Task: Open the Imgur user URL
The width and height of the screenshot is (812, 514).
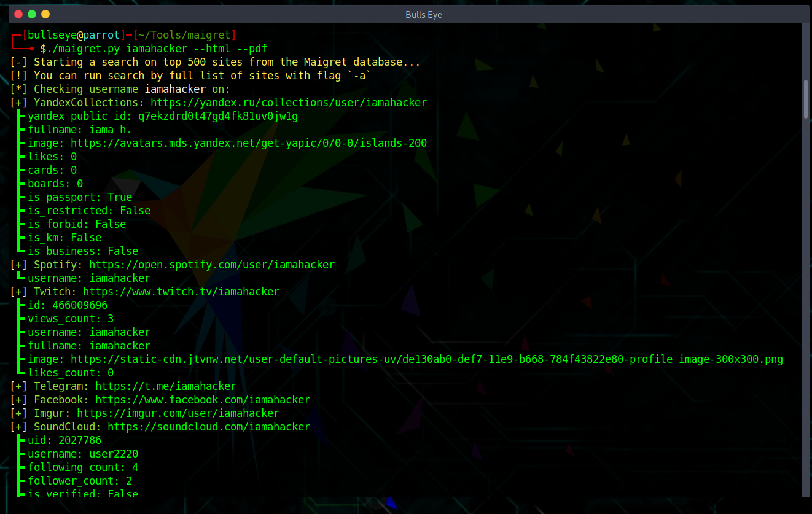Action: (178, 413)
